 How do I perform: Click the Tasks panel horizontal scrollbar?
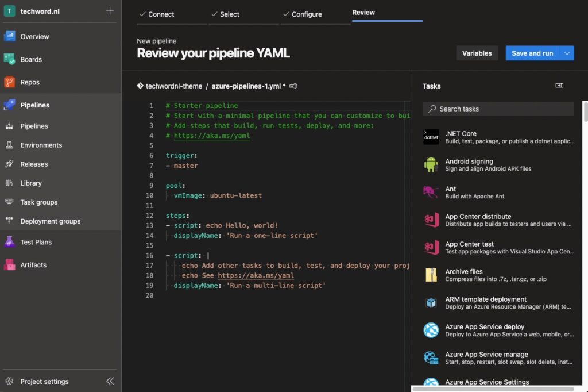tap(493, 389)
